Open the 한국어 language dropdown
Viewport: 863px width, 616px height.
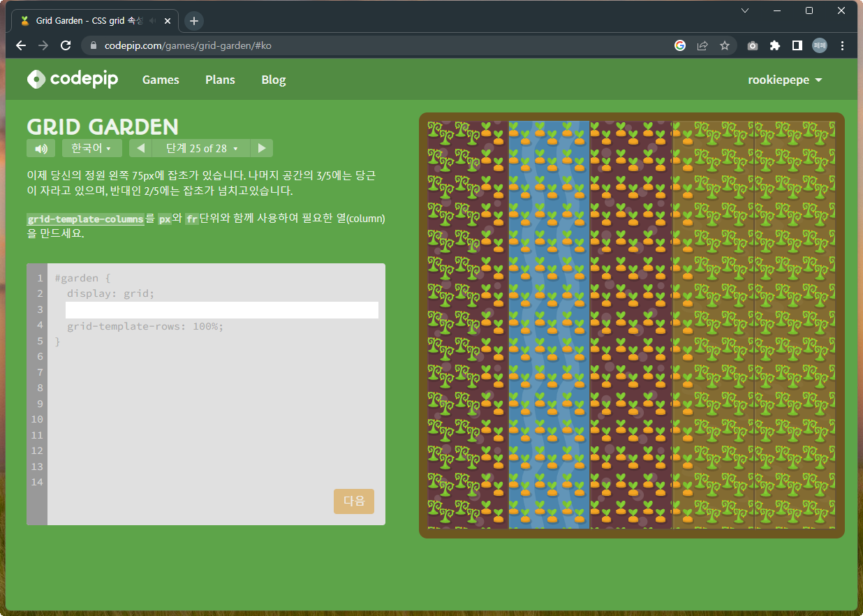click(x=92, y=148)
